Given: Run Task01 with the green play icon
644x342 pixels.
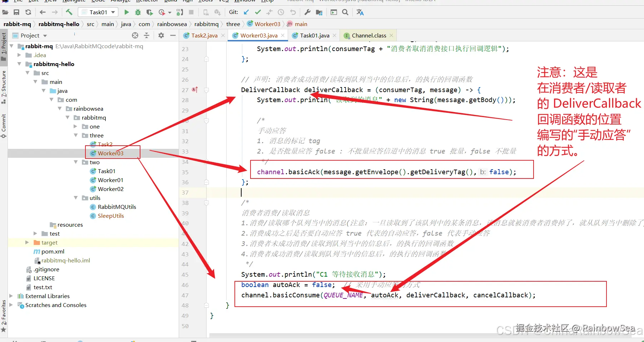Looking at the screenshot, I should 127,12.
